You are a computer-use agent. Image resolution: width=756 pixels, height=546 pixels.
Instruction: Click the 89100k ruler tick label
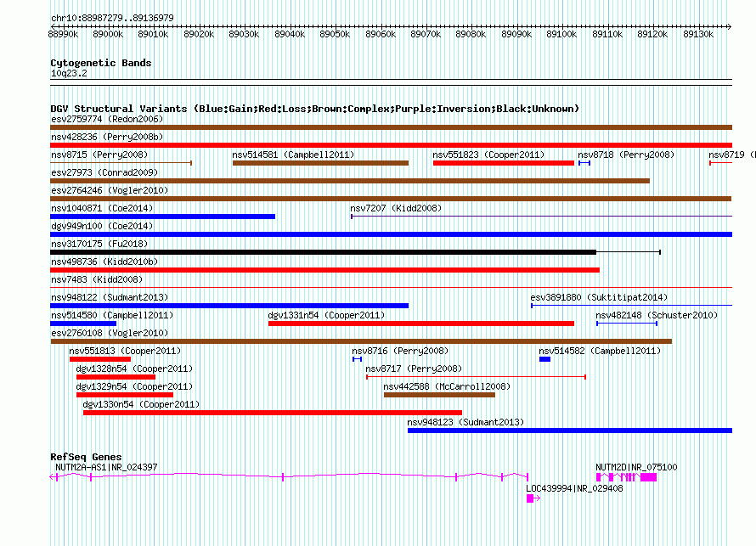(x=561, y=34)
